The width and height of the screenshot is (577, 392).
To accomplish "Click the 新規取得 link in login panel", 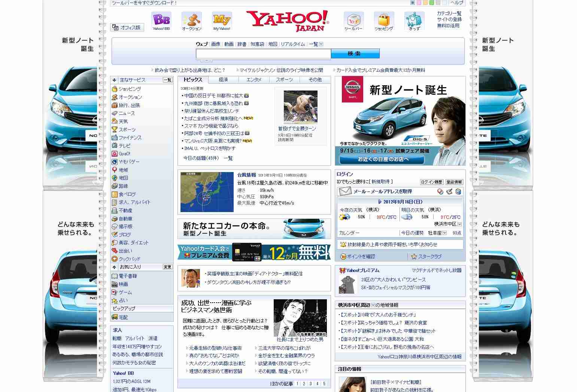I will [380, 182].
